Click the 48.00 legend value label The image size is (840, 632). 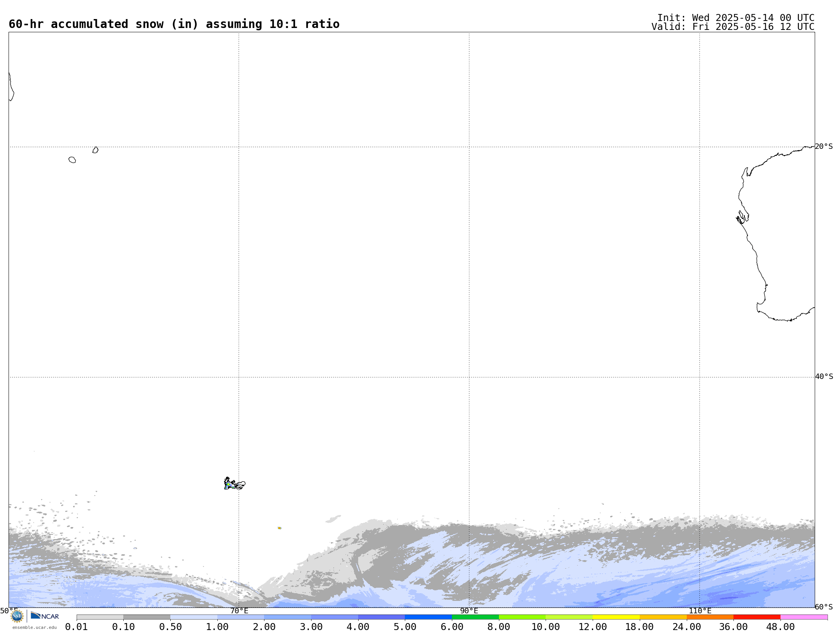[x=780, y=627]
